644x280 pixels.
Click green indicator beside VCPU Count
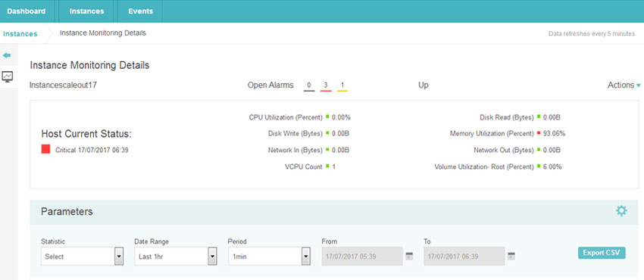tap(327, 166)
